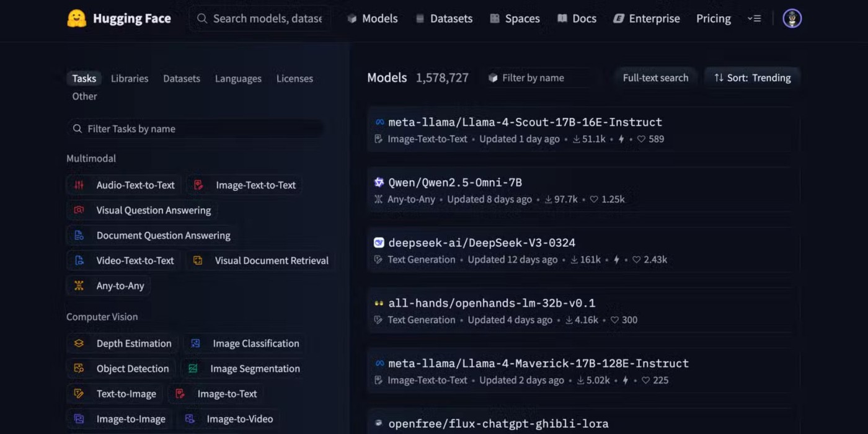Viewport: 868px width, 434px height.
Task: Open the meta-llama/Llama-4-Maverick-17B-128E-Instruct model link
Action: tap(538, 363)
